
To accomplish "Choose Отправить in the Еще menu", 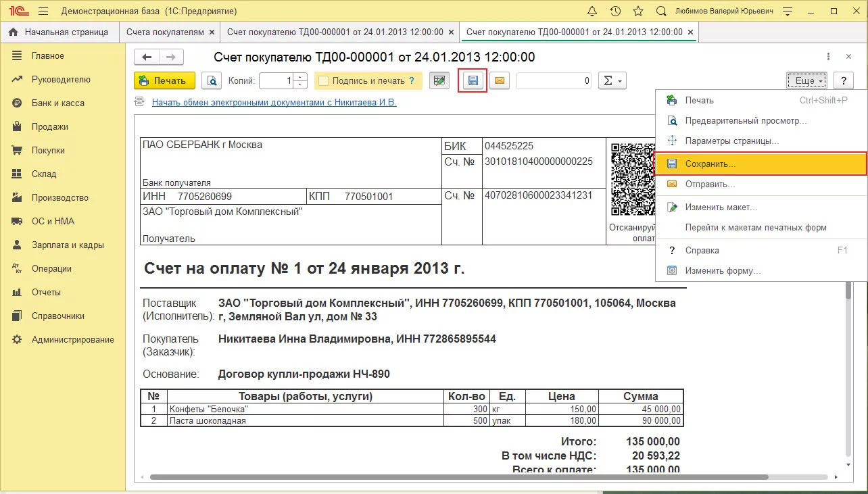I will [761, 184].
